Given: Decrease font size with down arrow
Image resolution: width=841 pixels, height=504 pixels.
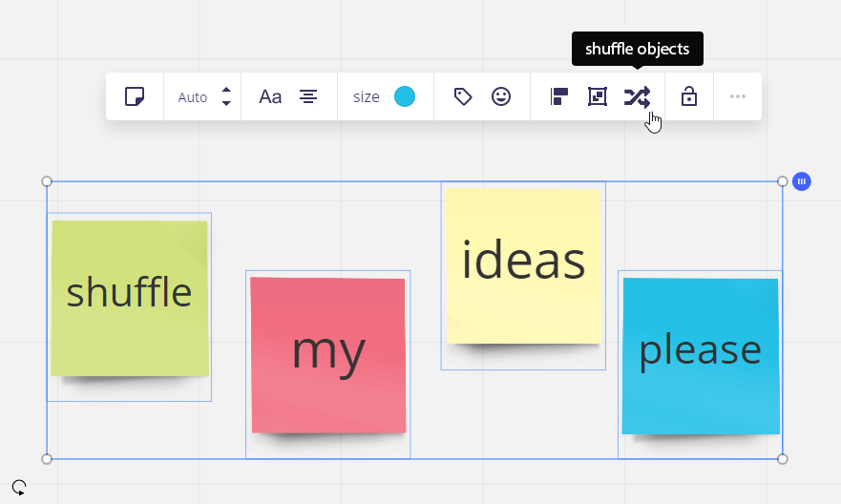Looking at the screenshot, I should [226, 103].
